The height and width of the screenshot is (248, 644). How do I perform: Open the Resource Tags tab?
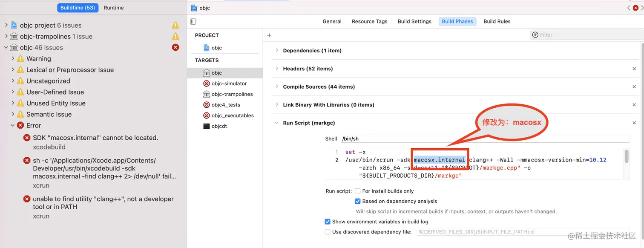pos(370,21)
